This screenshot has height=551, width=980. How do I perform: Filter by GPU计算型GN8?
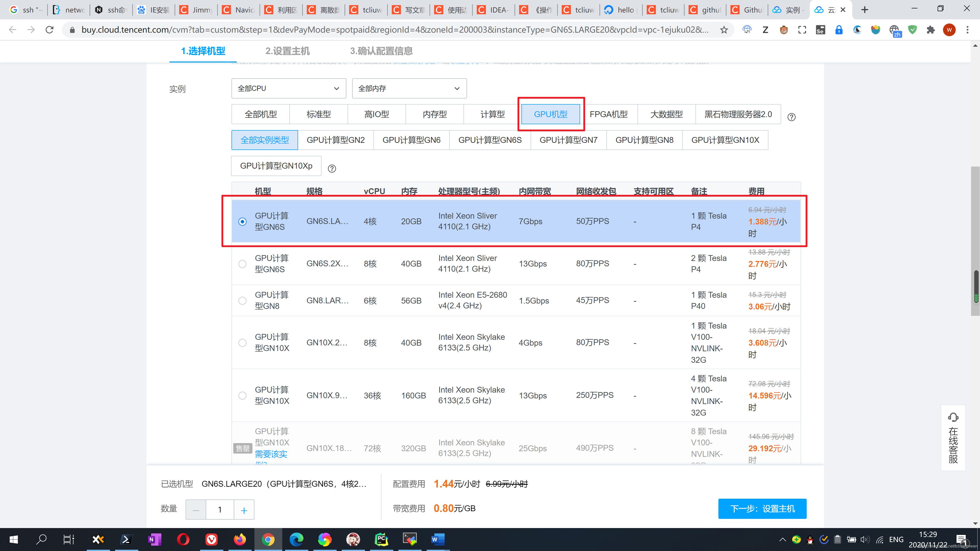tap(644, 140)
